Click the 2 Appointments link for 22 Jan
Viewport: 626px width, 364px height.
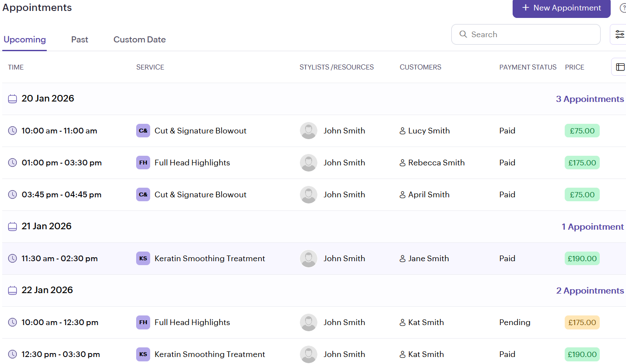coord(590,290)
